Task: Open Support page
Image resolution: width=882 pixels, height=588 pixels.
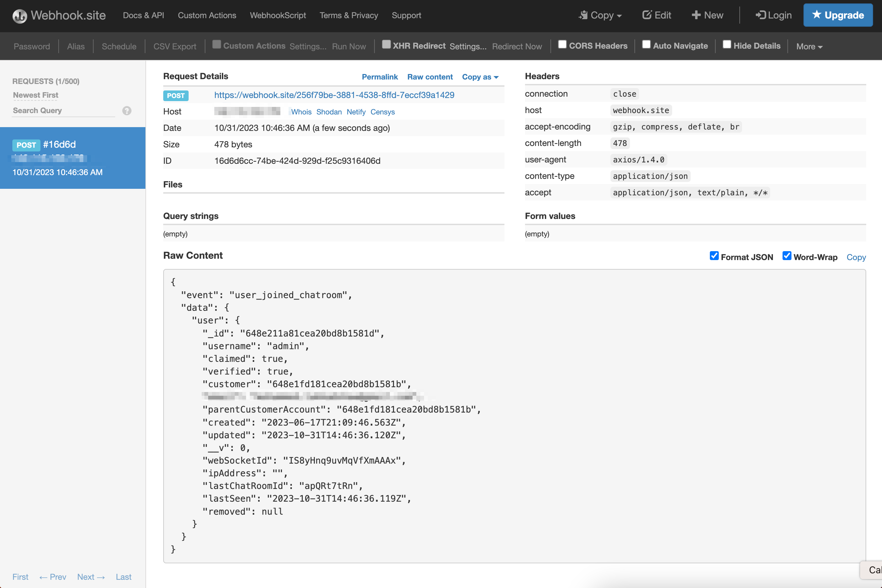Action: [x=406, y=15]
